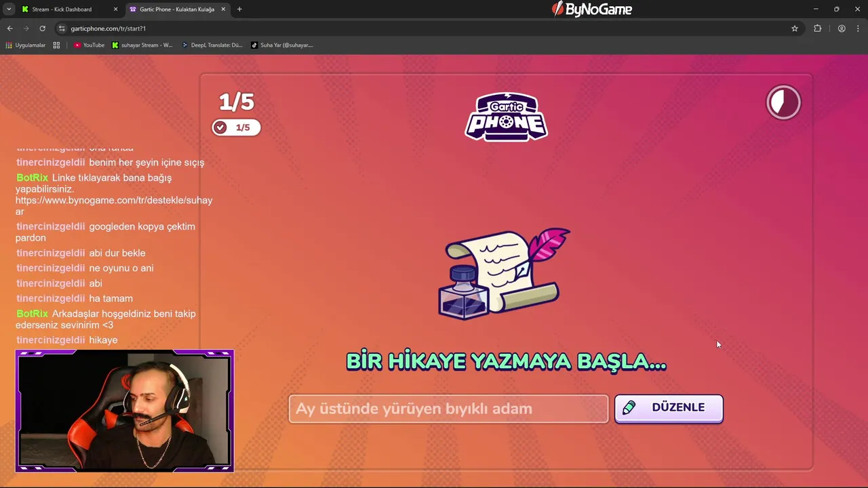Image resolution: width=868 pixels, height=488 pixels.
Task: Click the story text input field
Action: point(448,409)
